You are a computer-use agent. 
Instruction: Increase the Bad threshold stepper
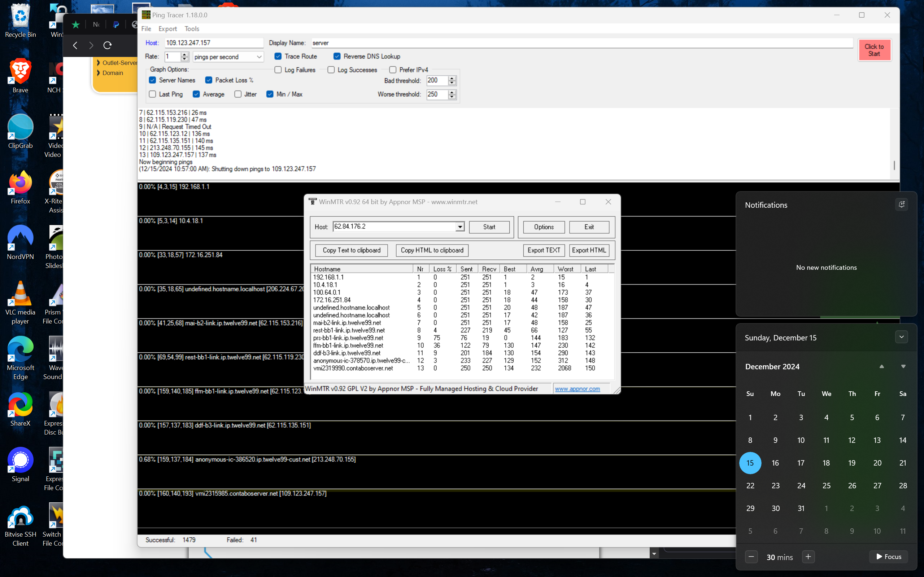[452, 79]
